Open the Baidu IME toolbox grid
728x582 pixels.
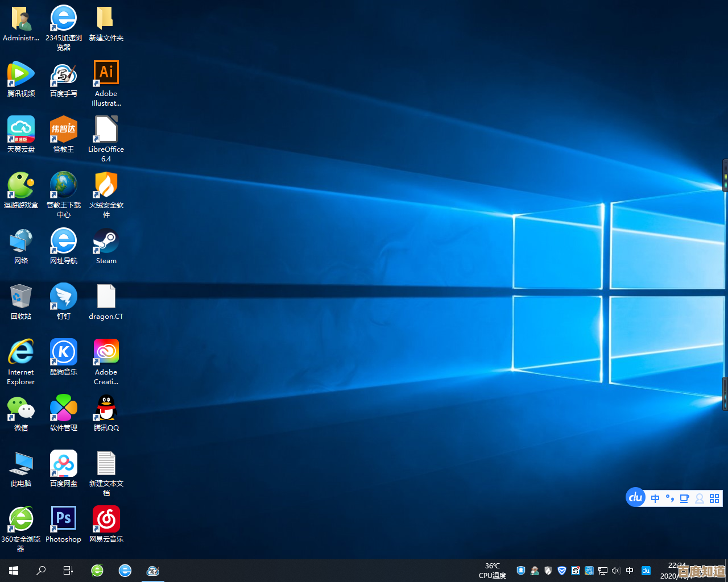pos(714,498)
